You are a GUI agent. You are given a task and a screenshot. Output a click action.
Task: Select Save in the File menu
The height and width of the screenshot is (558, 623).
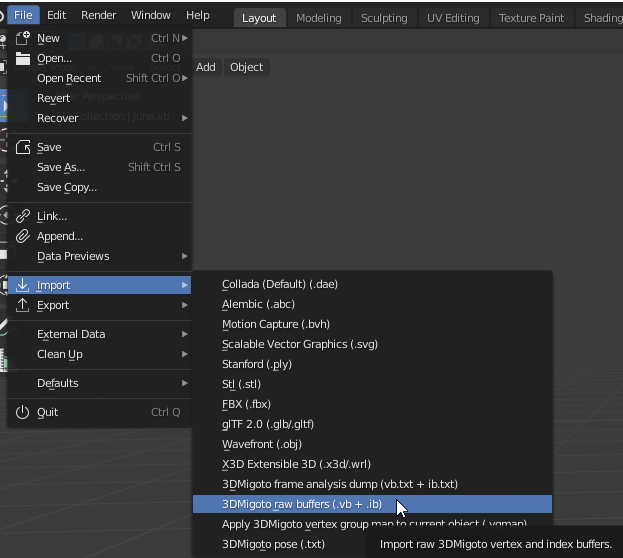pos(99,147)
